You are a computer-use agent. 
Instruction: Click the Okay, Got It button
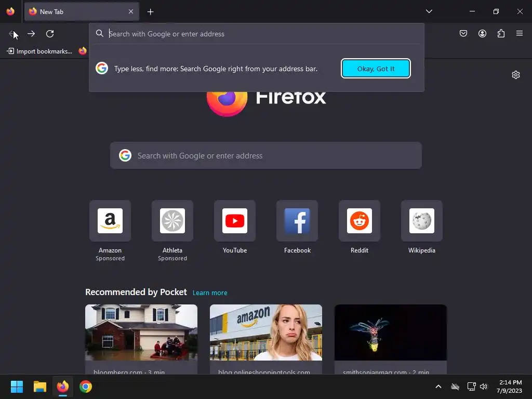point(376,69)
